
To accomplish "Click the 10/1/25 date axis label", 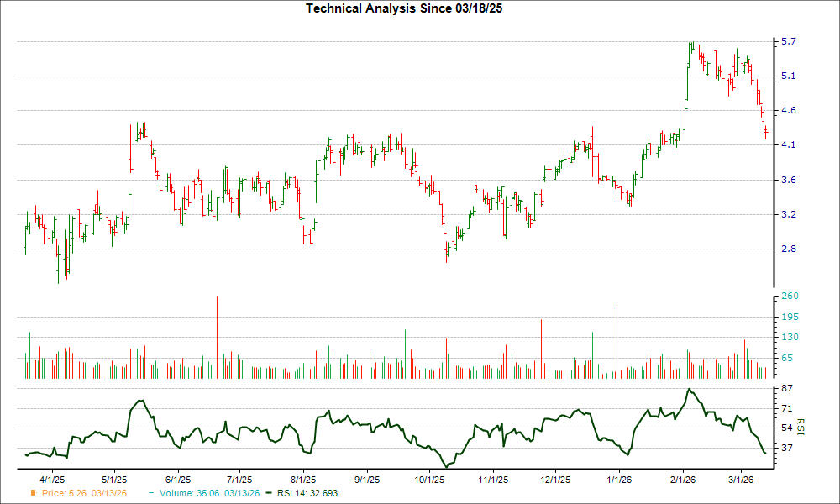I will pyautogui.click(x=429, y=481).
